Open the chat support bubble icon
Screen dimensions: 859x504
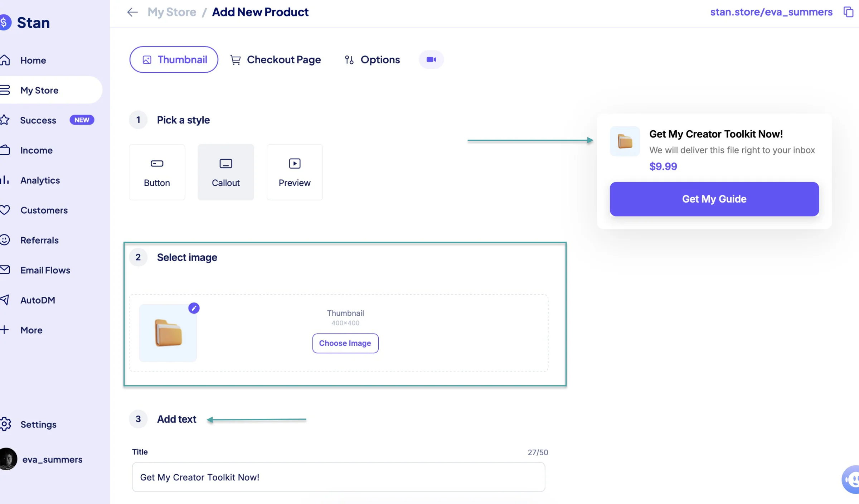[851, 479]
